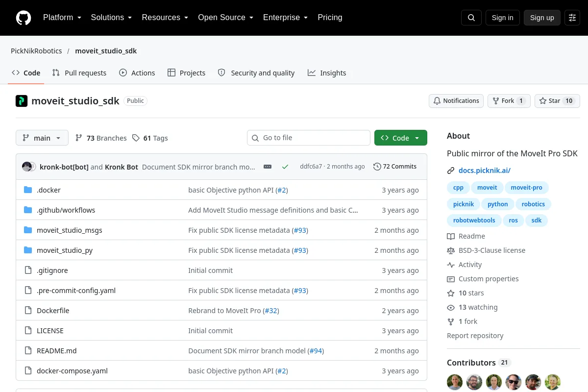Click the GitHub logo icon
Viewport: 588px width, 392px height.
click(24, 18)
